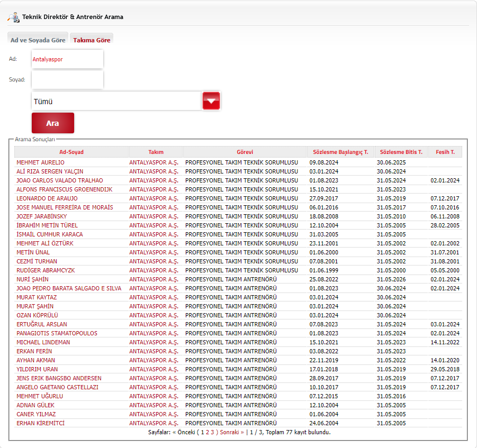Open the MEHMET AURELIO name link
The image size is (477, 448).
(x=40, y=162)
